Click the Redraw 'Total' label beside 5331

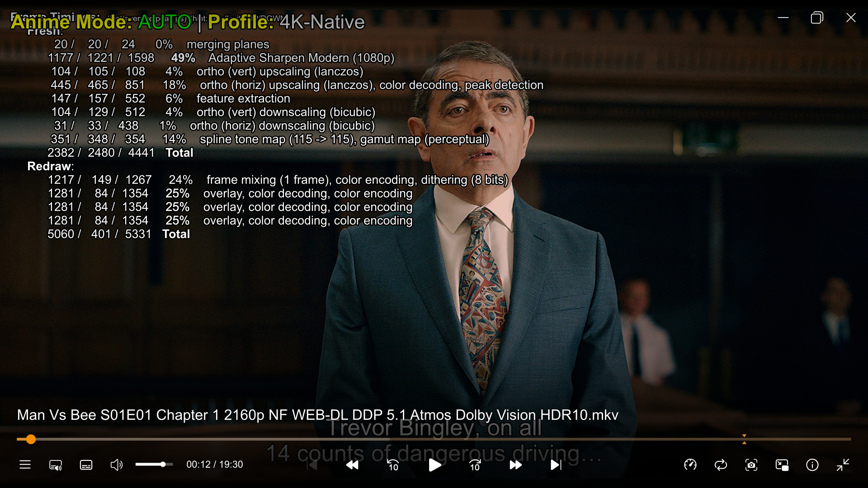(176, 234)
